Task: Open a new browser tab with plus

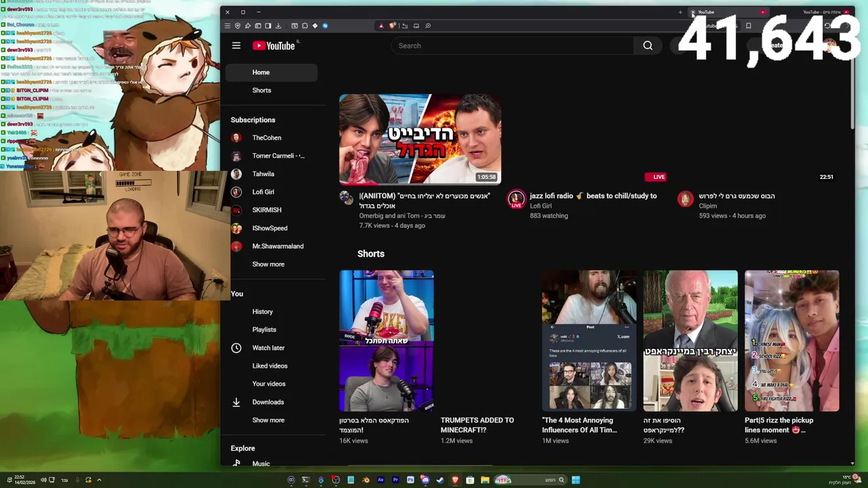Action: 680,12
